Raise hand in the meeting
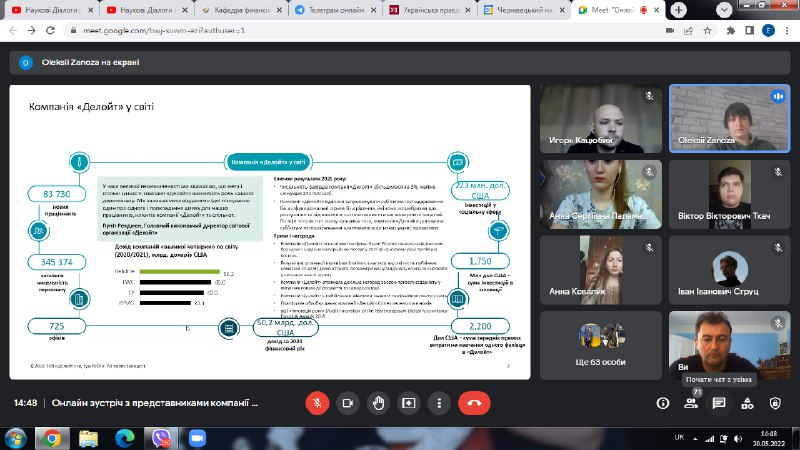The width and height of the screenshot is (800, 450). pyautogui.click(x=378, y=403)
